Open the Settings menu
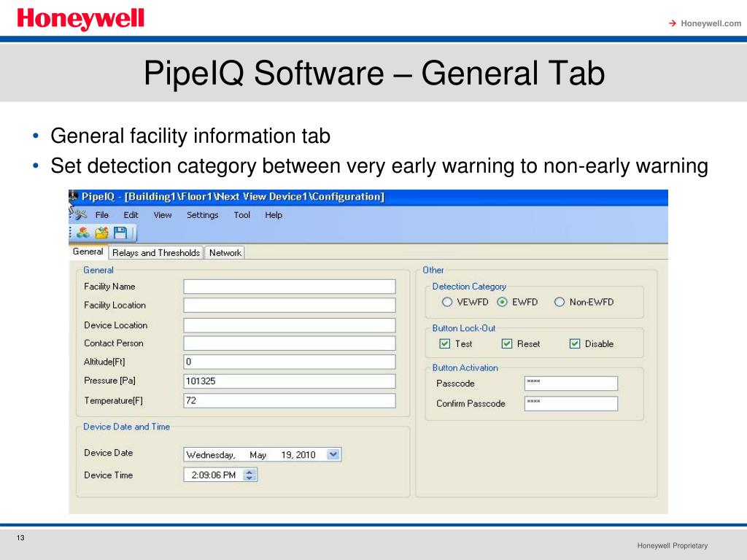 203,215
